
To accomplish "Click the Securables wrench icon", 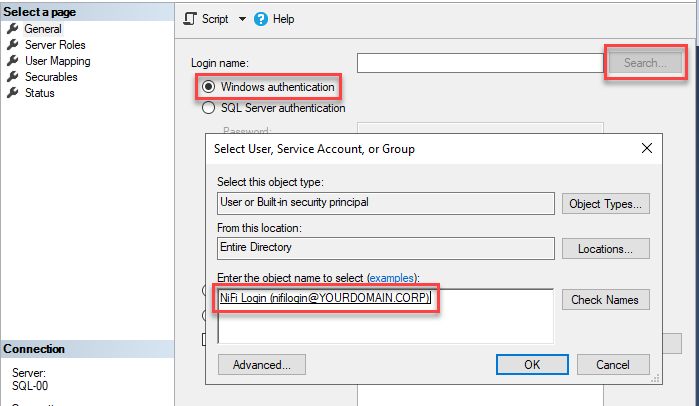I will pyautogui.click(x=13, y=77).
